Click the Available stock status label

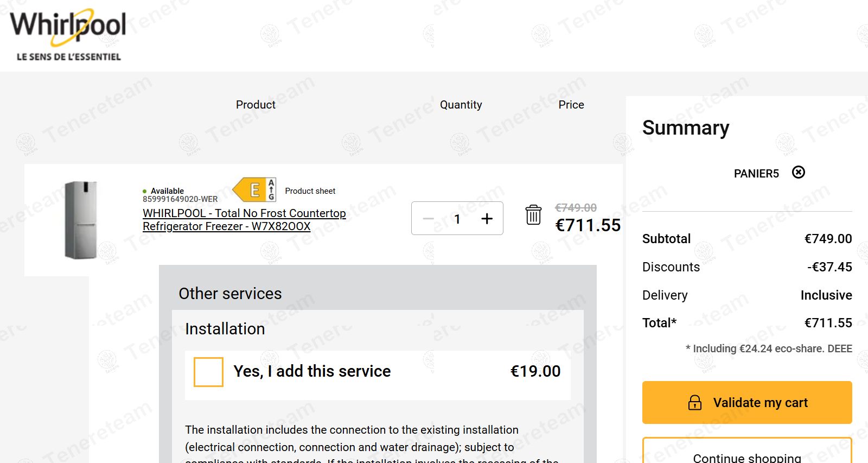coord(167,191)
